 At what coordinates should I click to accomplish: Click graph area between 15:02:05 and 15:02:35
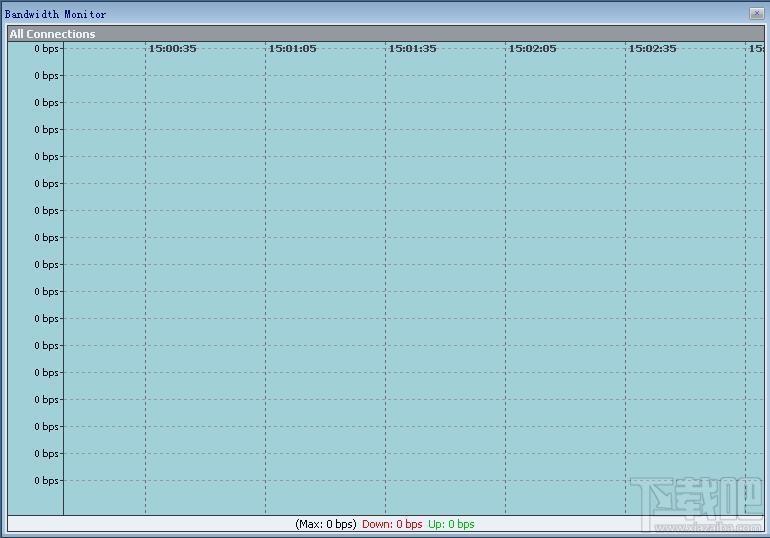click(565, 280)
